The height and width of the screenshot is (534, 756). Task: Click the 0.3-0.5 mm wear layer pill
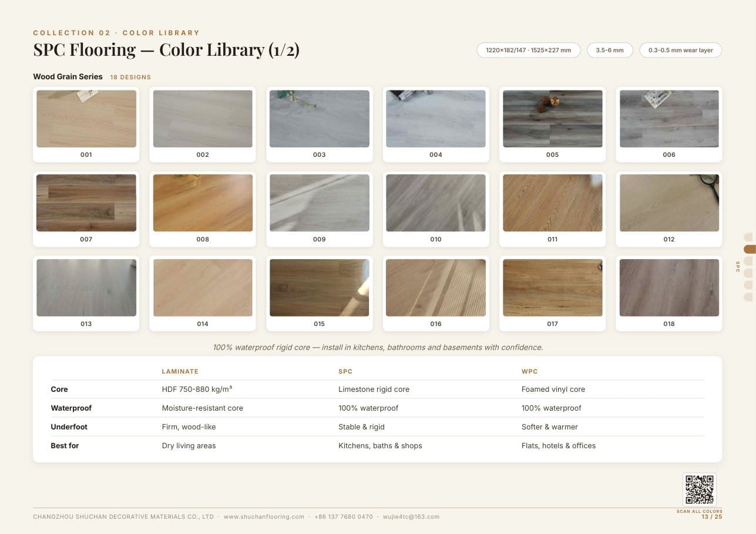click(681, 51)
